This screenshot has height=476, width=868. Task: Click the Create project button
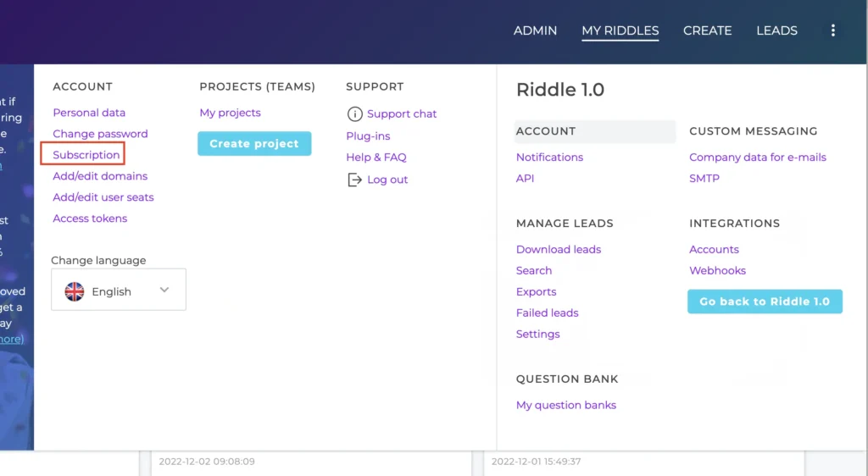click(254, 144)
